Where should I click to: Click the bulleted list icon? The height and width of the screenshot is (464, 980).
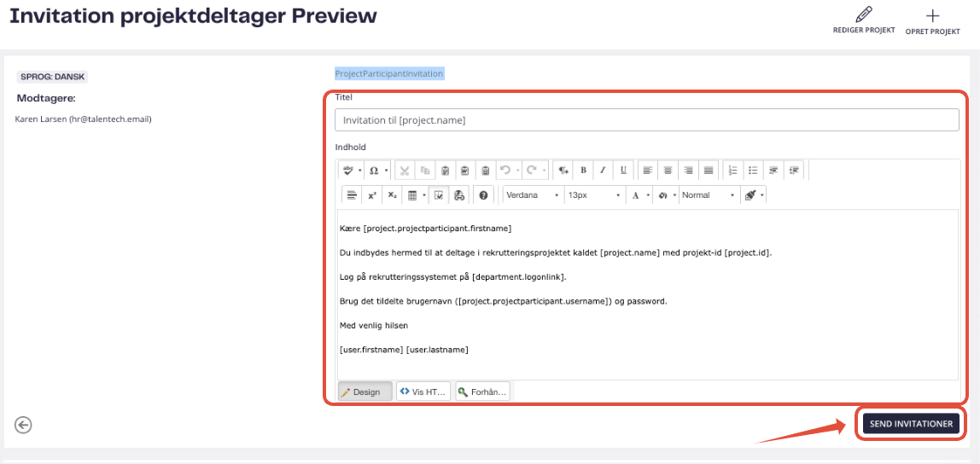753,170
